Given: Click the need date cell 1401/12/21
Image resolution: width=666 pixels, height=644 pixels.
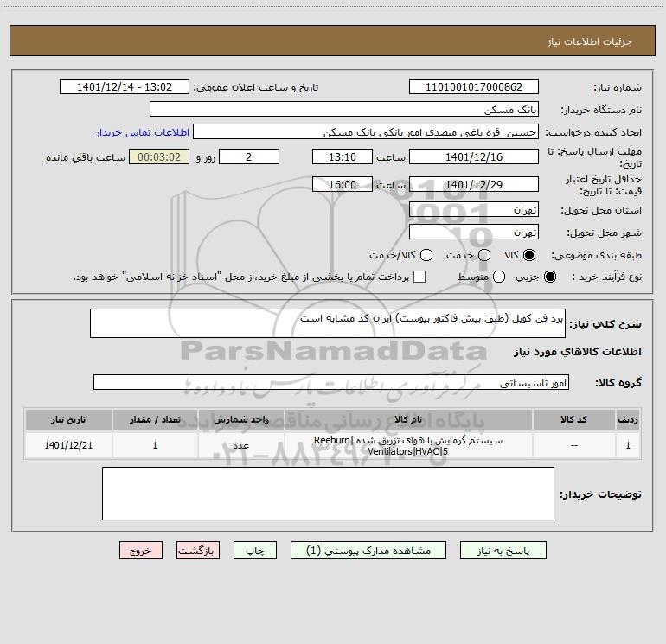Looking at the screenshot, I should (x=68, y=445).
